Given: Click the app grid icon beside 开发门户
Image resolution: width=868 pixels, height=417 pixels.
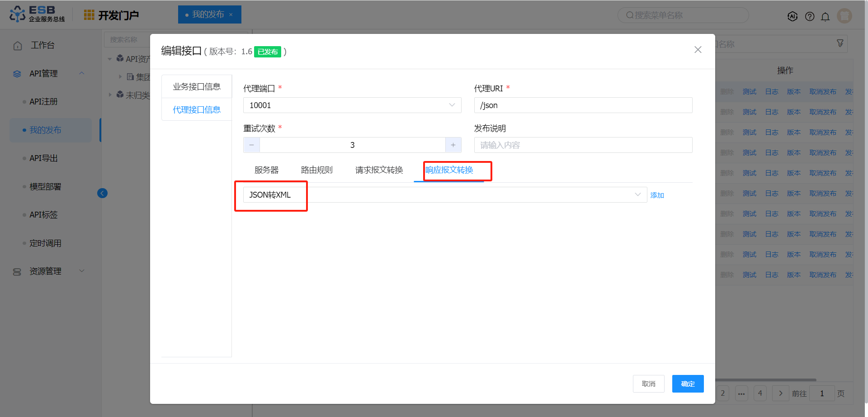Looking at the screenshot, I should [89, 15].
